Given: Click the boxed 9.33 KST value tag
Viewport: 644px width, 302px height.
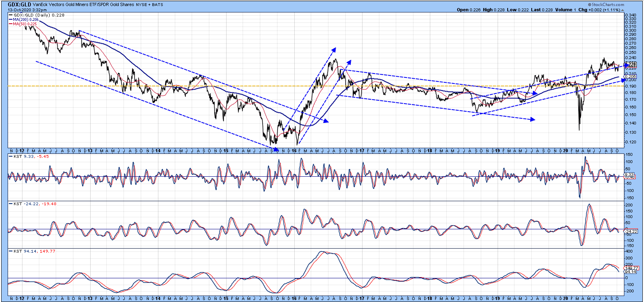Looking at the screenshot, I should point(630,175).
